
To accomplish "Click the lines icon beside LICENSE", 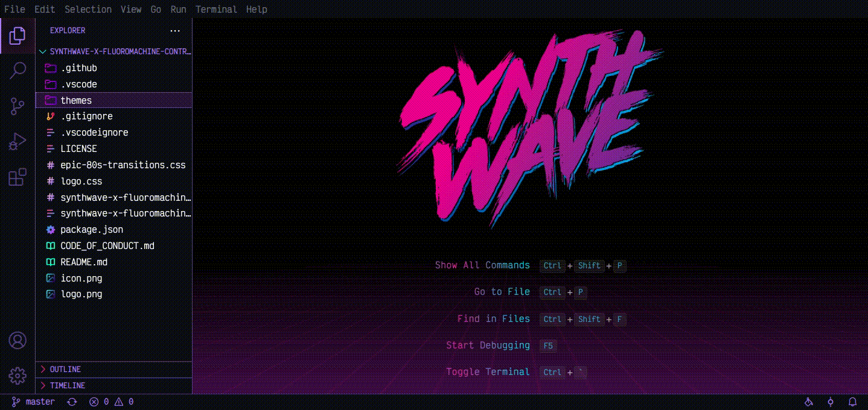I will [x=51, y=149].
